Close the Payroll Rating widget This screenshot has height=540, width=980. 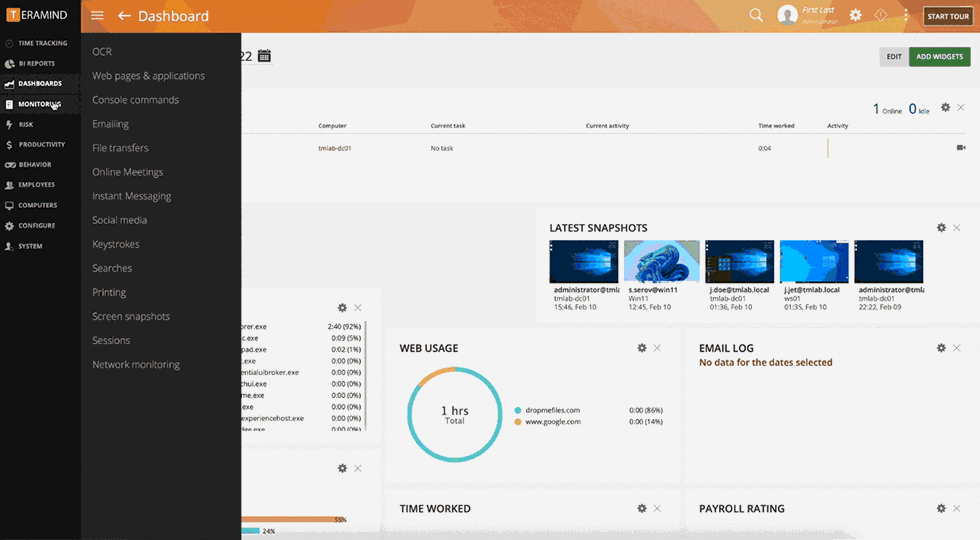(957, 508)
